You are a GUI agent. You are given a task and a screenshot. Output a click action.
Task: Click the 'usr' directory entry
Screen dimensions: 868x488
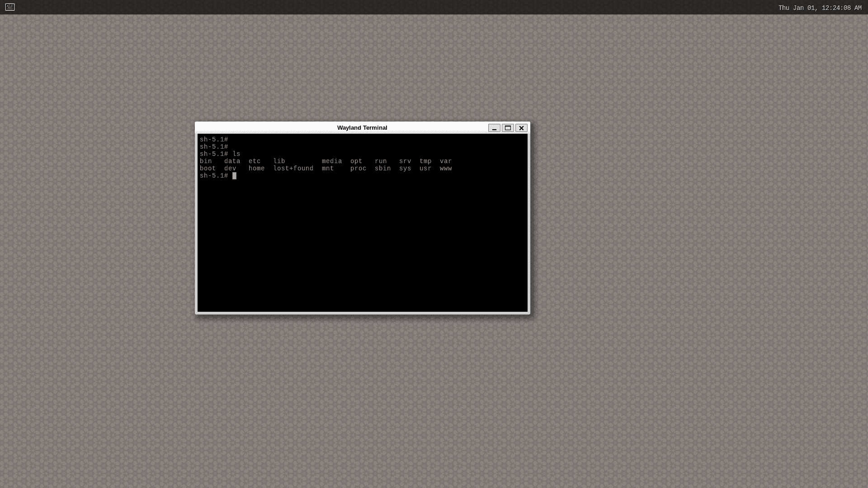click(425, 169)
